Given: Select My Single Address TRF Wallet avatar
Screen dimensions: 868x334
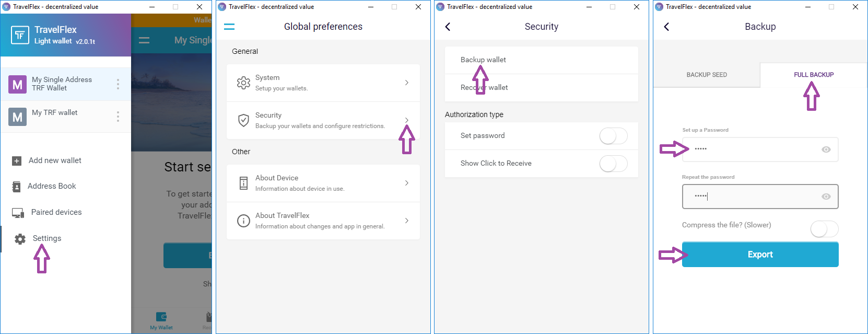Looking at the screenshot, I should click(17, 84).
